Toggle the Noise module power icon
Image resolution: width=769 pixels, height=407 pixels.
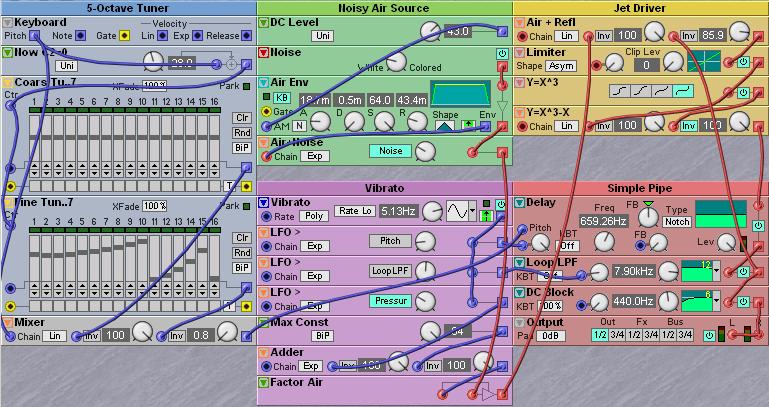502,53
